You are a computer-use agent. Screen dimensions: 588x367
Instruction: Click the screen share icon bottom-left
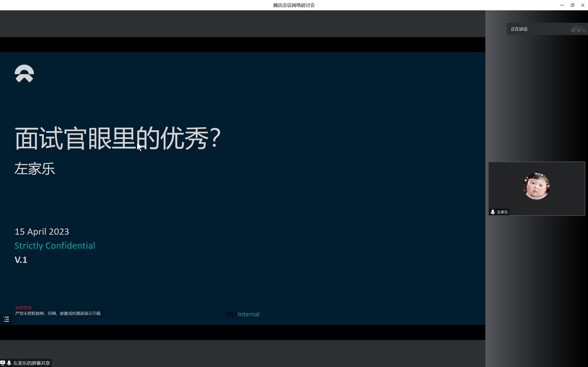[3, 363]
